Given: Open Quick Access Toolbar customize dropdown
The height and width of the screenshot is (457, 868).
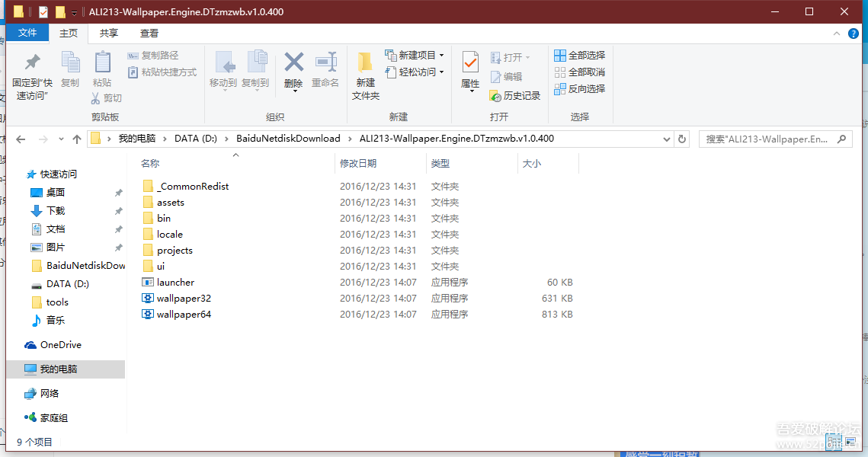Looking at the screenshot, I should (74, 12).
